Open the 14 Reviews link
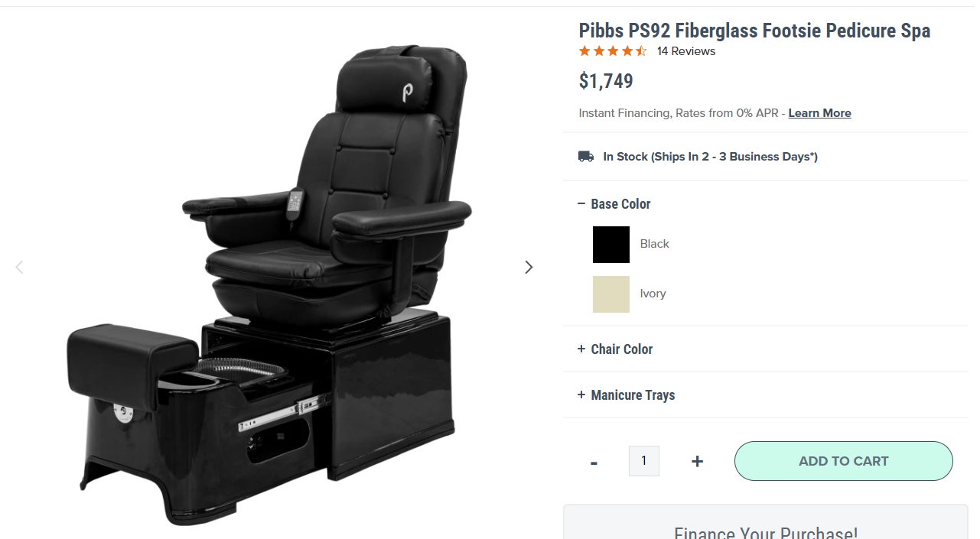 tap(686, 51)
